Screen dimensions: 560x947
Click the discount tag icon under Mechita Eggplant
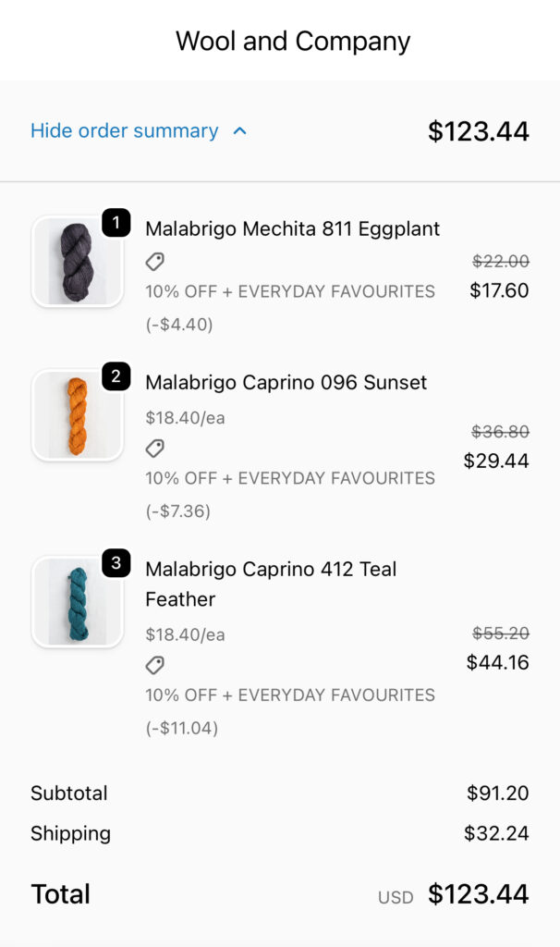(x=155, y=262)
